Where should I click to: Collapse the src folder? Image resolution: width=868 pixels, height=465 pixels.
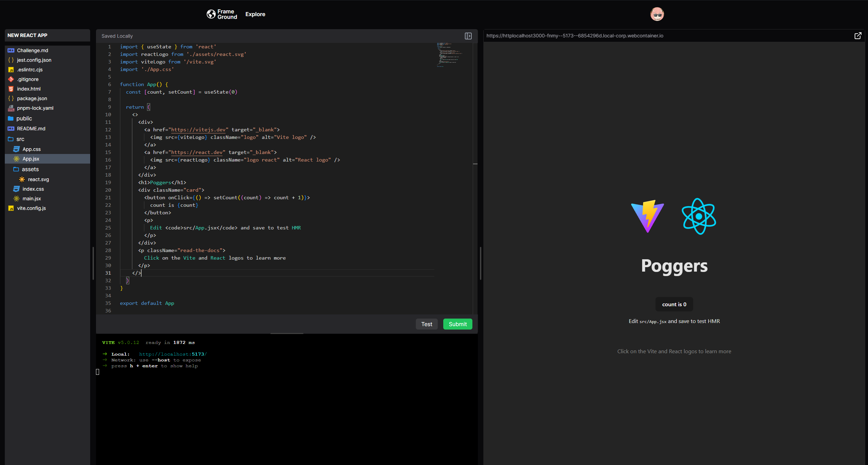point(20,139)
